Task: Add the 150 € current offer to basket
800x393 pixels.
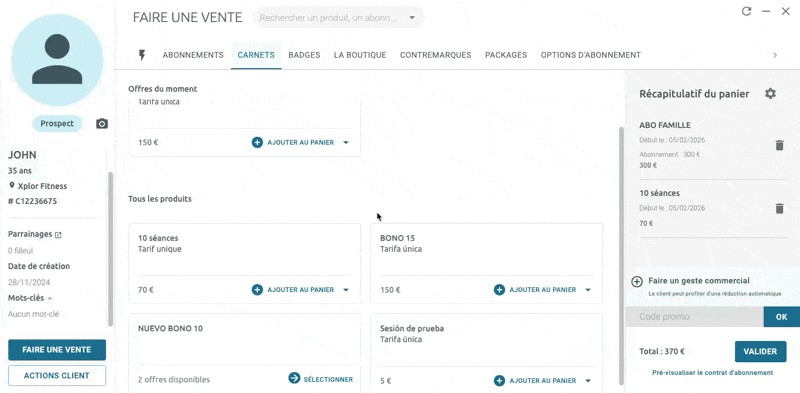Action: click(x=293, y=142)
